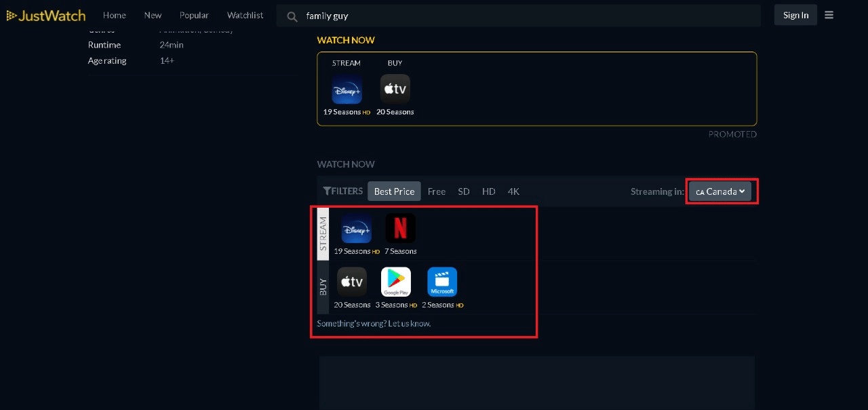Open the New menu item
This screenshot has width=868, height=410.
click(x=153, y=15)
